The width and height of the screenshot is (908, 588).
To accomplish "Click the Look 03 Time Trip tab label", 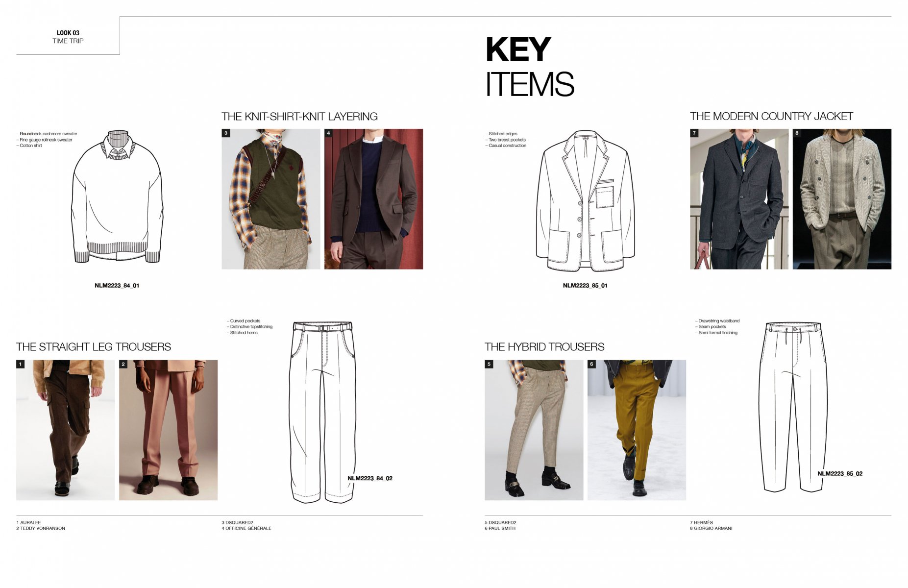I will click(x=68, y=37).
